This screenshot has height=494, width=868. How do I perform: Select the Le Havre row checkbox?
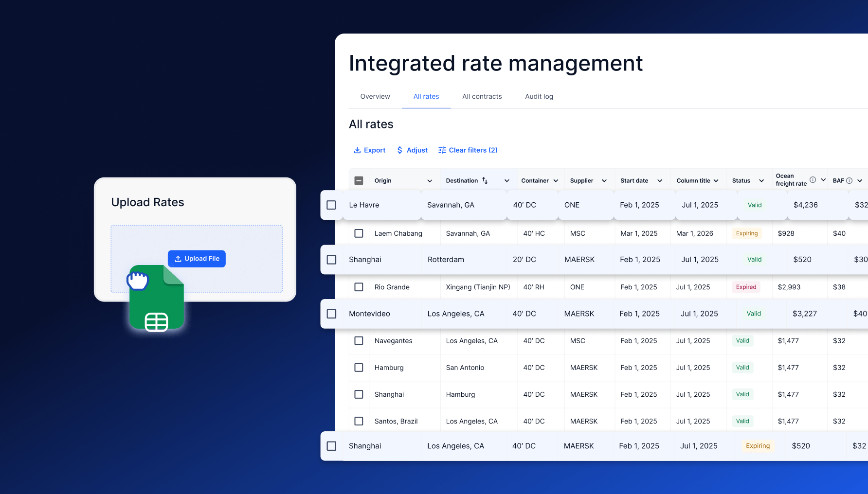click(331, 205)
